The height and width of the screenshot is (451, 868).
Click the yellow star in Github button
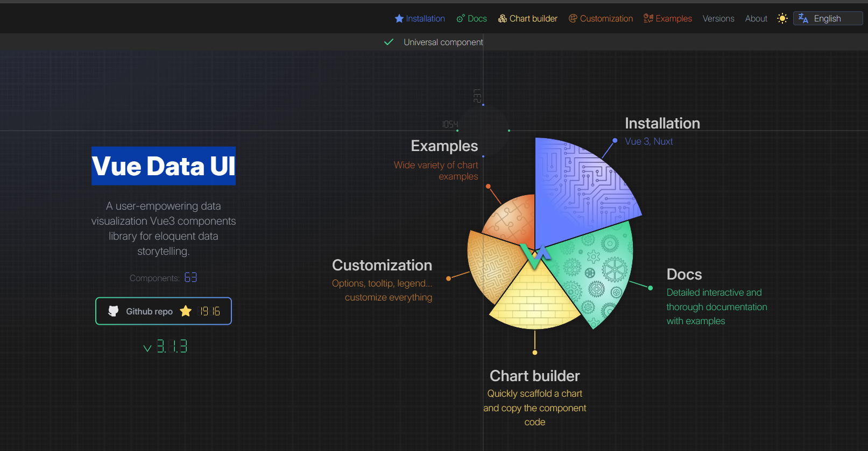tap(186, 311)
